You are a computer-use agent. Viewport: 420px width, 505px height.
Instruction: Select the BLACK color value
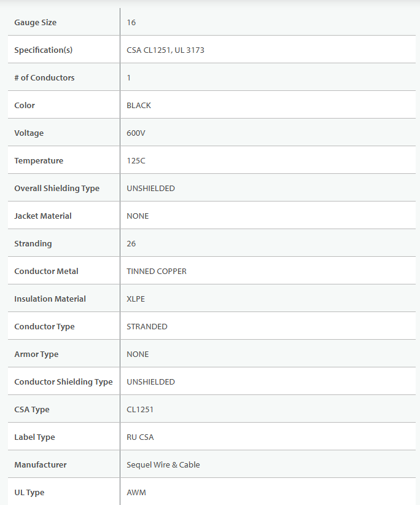pos(139,106)
